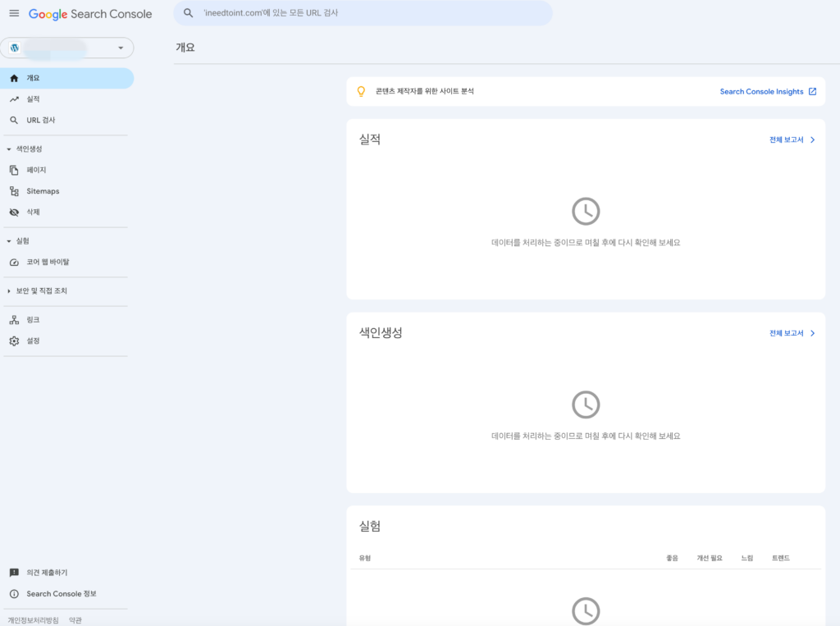Open the hamburger main menu
The height and width of the screenshot is (626, 840).
pyautogui.click(x=15, y=13)
